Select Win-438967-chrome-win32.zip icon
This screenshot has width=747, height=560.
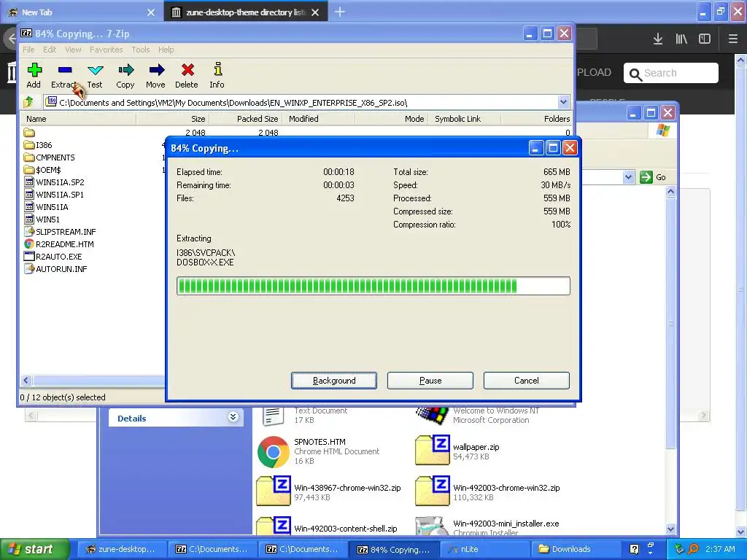pos(274,491)
